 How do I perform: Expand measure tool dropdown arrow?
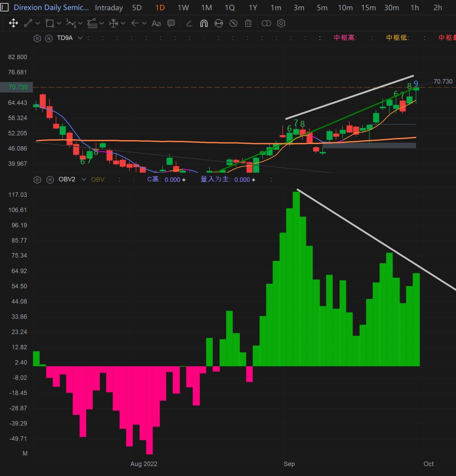[123, 23]
